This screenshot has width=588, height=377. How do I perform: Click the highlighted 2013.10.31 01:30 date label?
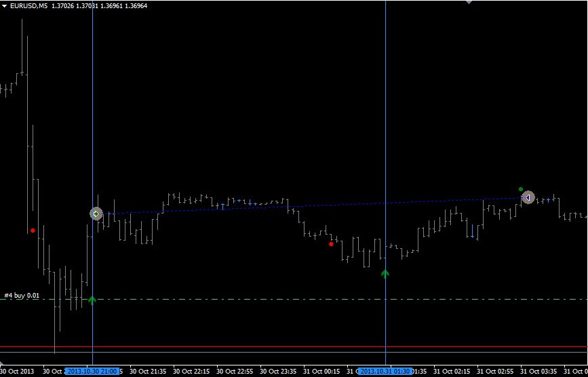[385, 372]
